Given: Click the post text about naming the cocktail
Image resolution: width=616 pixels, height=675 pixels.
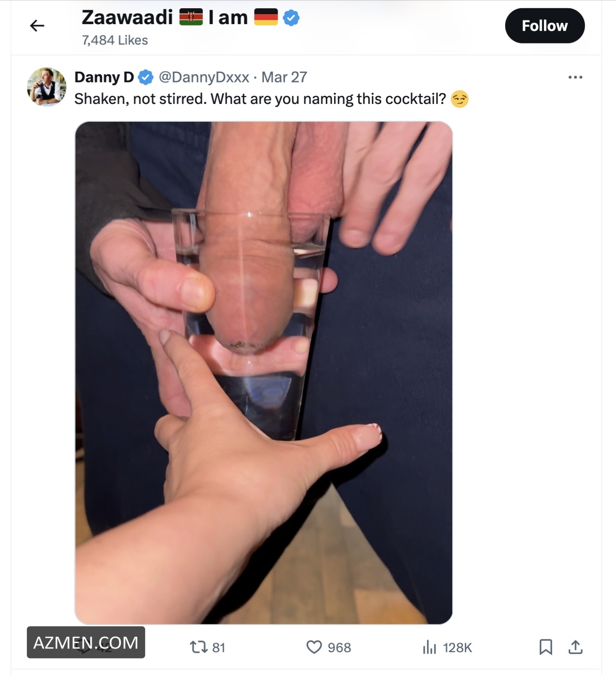Looking at the screenshot, I should pos(260,99).
